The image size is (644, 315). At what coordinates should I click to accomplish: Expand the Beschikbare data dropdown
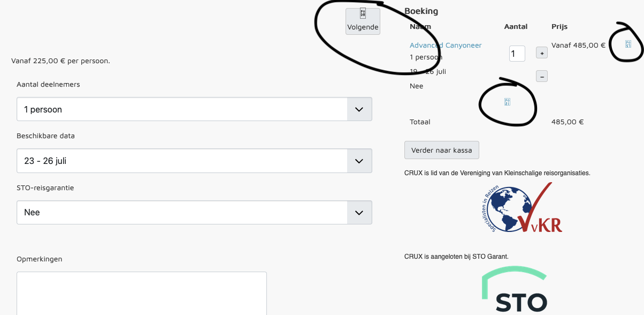pos(194,161)
